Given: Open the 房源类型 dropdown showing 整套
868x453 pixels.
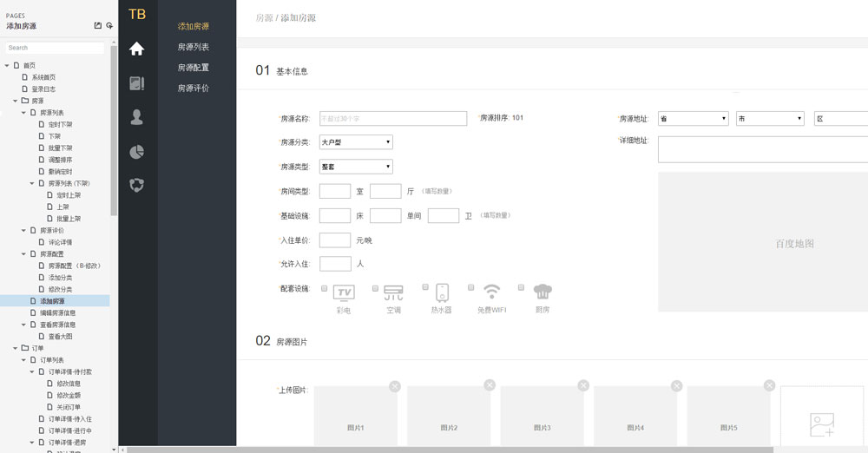Looking at the screenshot, I should 356,167.
